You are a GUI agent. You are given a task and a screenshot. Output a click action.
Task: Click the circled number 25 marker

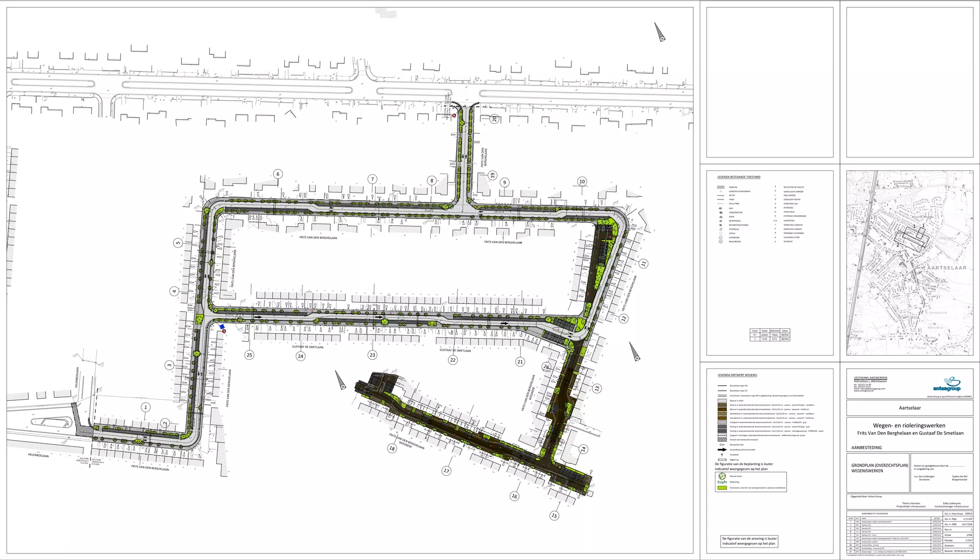pyautogui.click(x=249, y=355)
